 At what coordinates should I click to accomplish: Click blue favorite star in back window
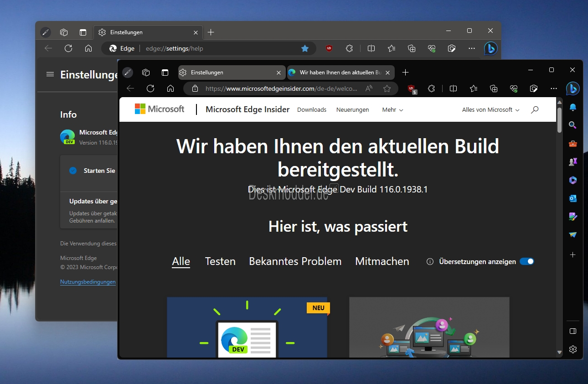point(305,48)
